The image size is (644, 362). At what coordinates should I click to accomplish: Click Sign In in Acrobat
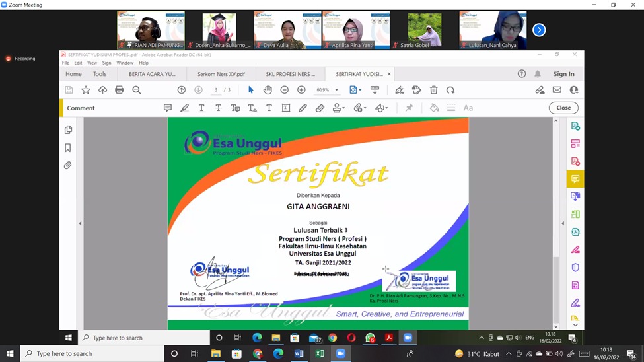click(x=563, y=74)
